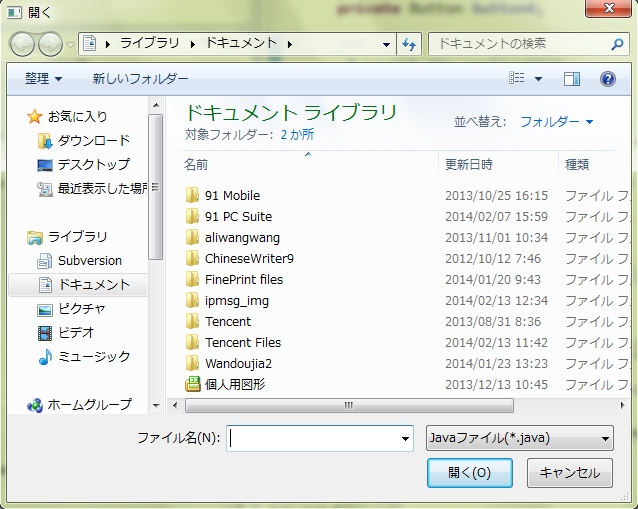Sort by the 更新日時 column header

pos(468,164)
